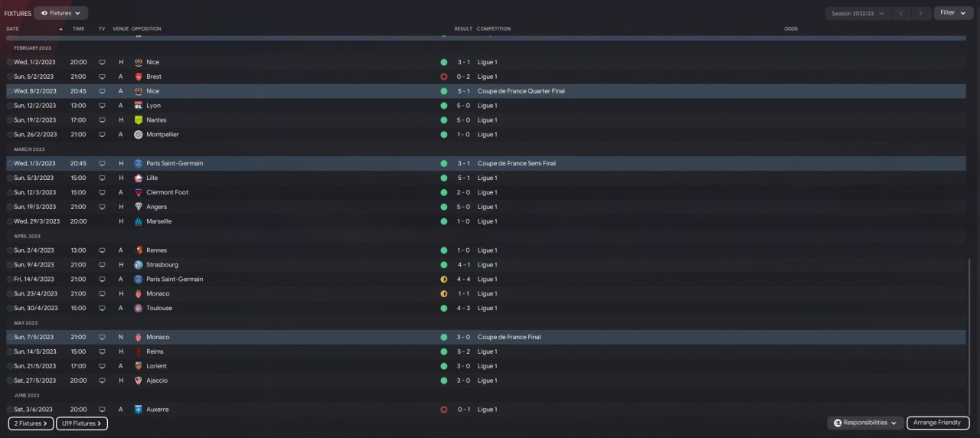Image resolution: width=980 pixels, height=438 pixels.
Task: Click the TV icon on the Brest fixture
Action: coord(102,77)
